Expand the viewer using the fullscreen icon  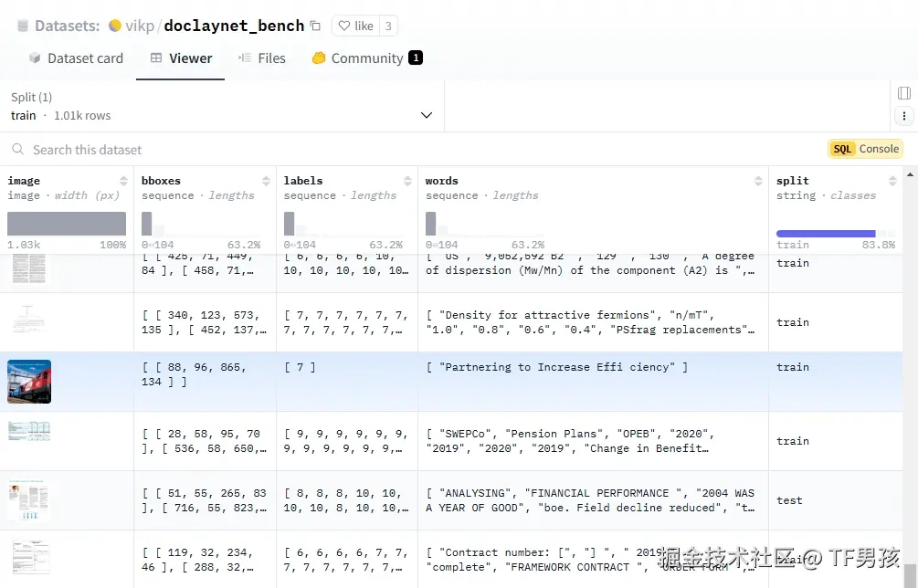[x=903, y=92]
